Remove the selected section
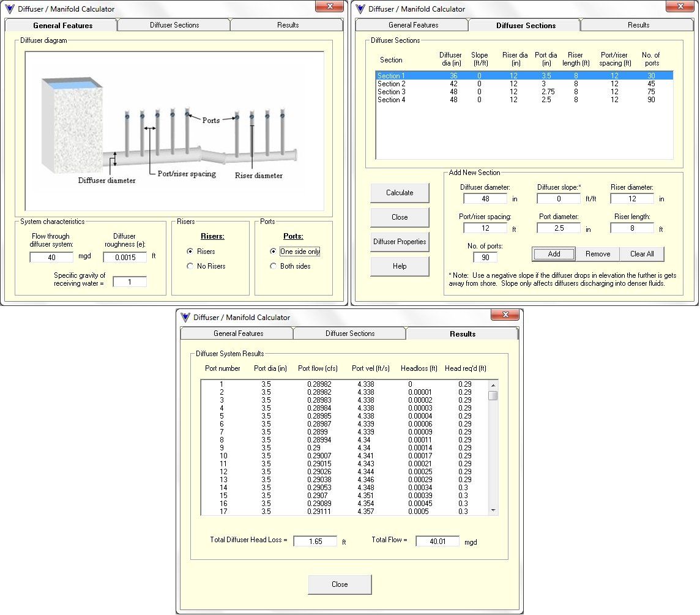 [x=598, y=254]
